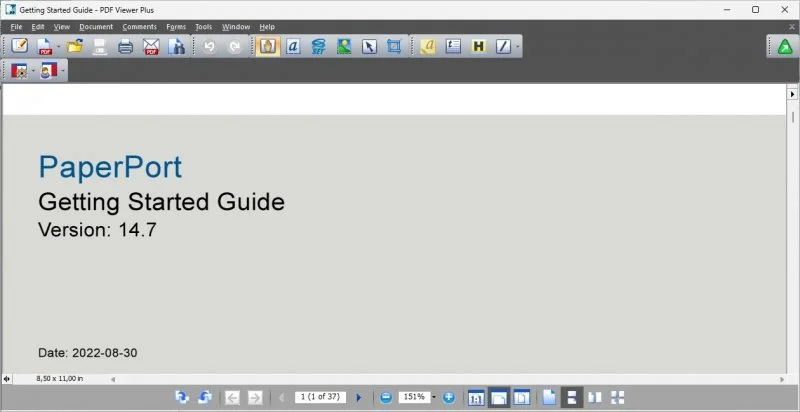Screen dimensions: 800x412
Task: Expand the line tool dropdown arrow
Action: pos(517,47)
